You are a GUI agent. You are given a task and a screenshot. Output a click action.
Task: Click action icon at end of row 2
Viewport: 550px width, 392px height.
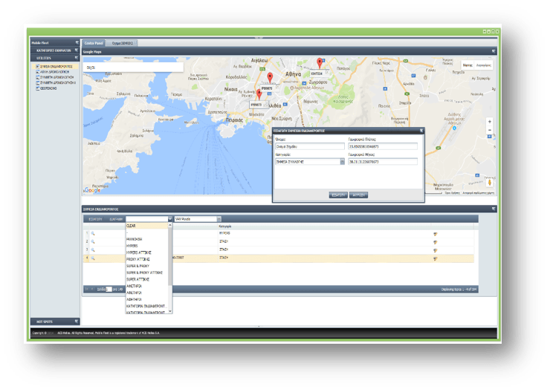click(x=436, y=242)
